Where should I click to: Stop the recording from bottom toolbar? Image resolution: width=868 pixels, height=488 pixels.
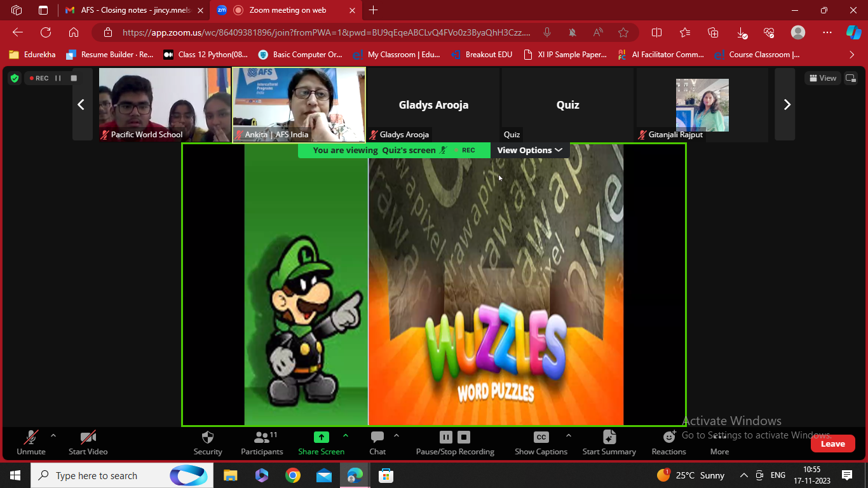click(464, 437)
